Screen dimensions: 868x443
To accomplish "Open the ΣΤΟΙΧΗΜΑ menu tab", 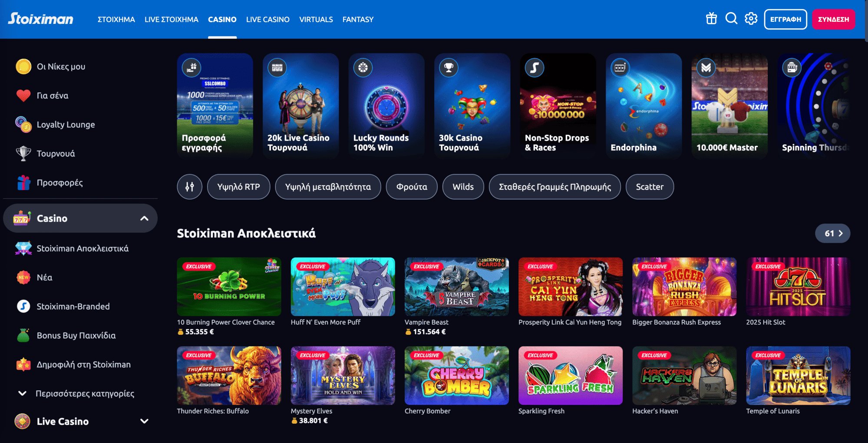I will pos(116,20).
